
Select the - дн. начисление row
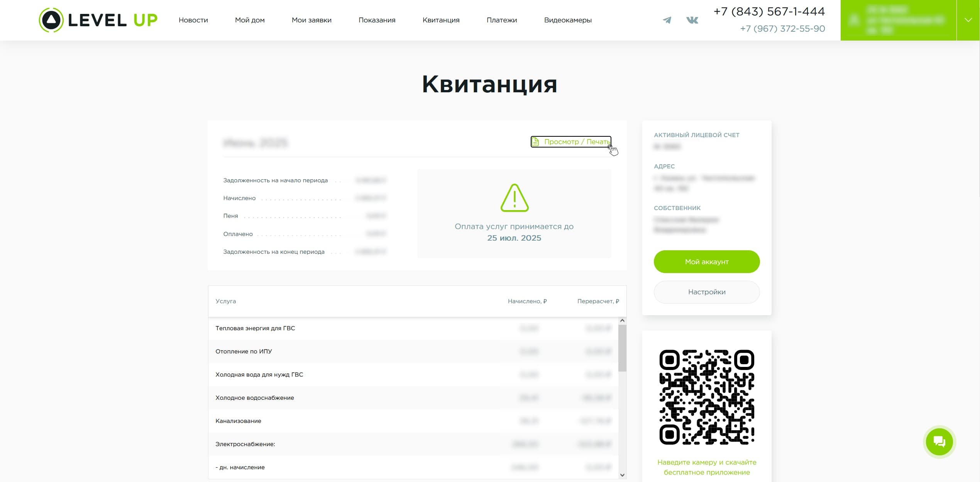(413, 467)
